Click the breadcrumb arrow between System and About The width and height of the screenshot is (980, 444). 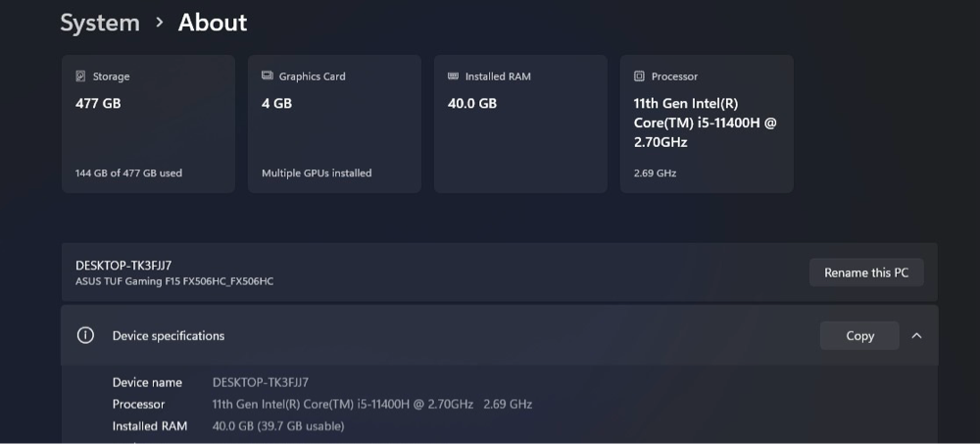point(159,23)
